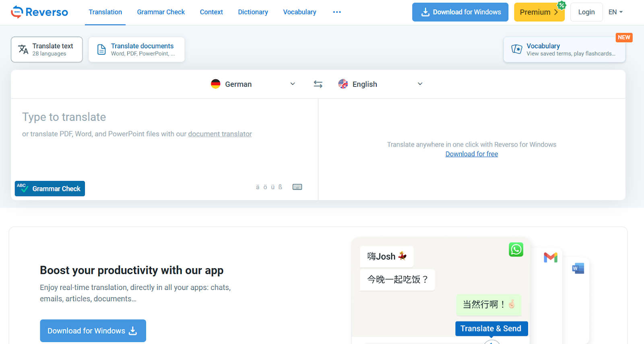The image size is (644, 344).
Task: Insert the ö special character
Action: click(265, 187)
